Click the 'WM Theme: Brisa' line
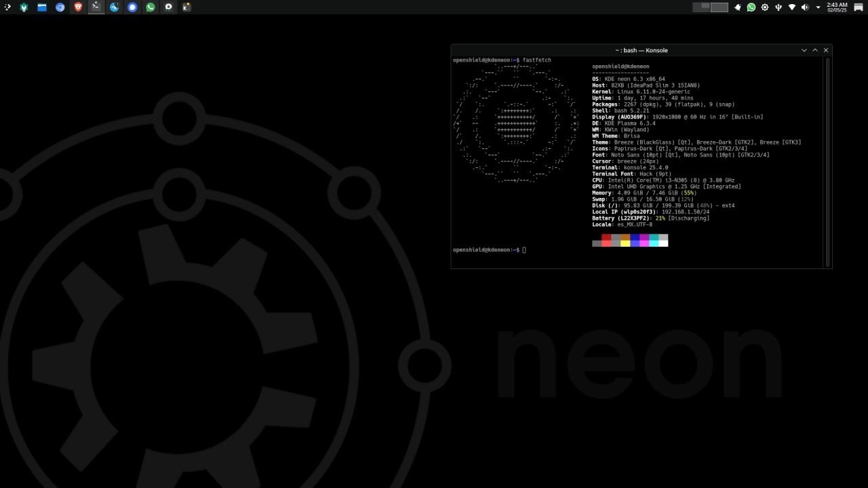 coord(616,136)
